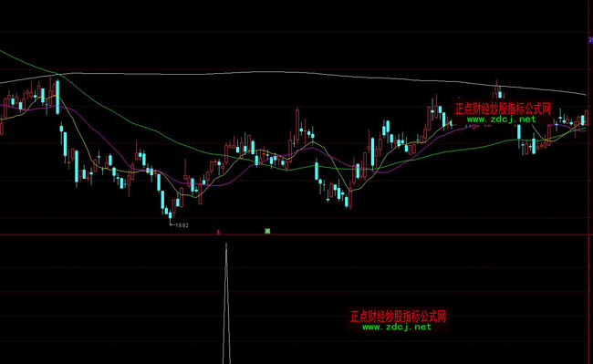
Task: Click the lowest cyan candlestick above 19.62
Action: click(170, 216)
